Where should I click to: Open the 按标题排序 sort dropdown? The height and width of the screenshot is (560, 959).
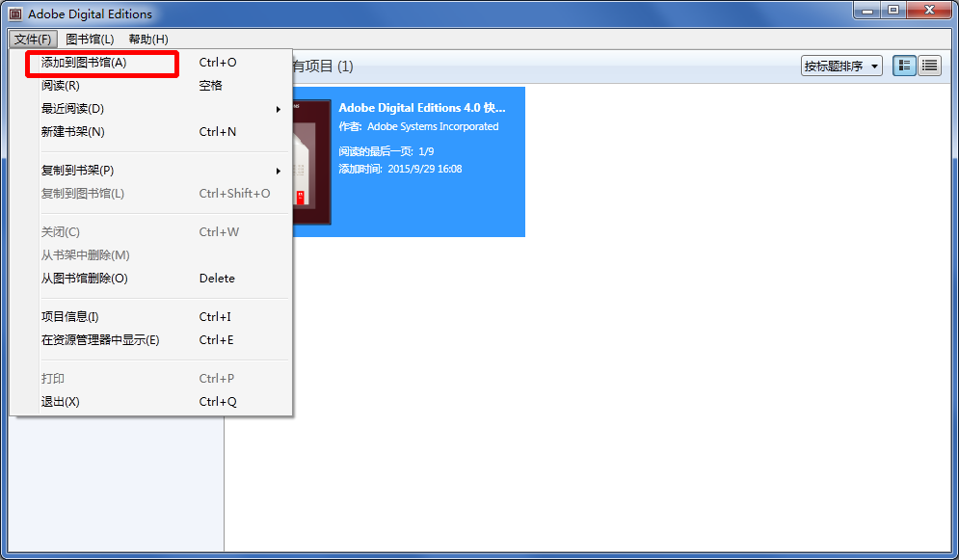(x=841, y=66)
